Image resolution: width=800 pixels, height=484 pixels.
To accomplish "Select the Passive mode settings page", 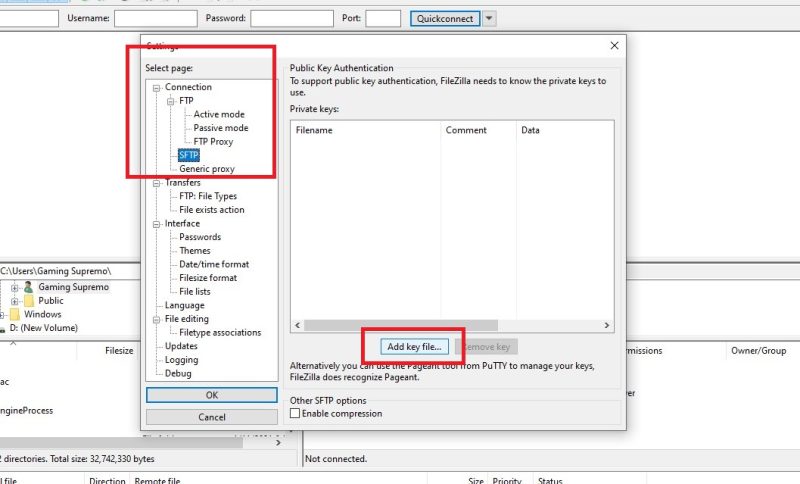I will [x=220, y=128].
